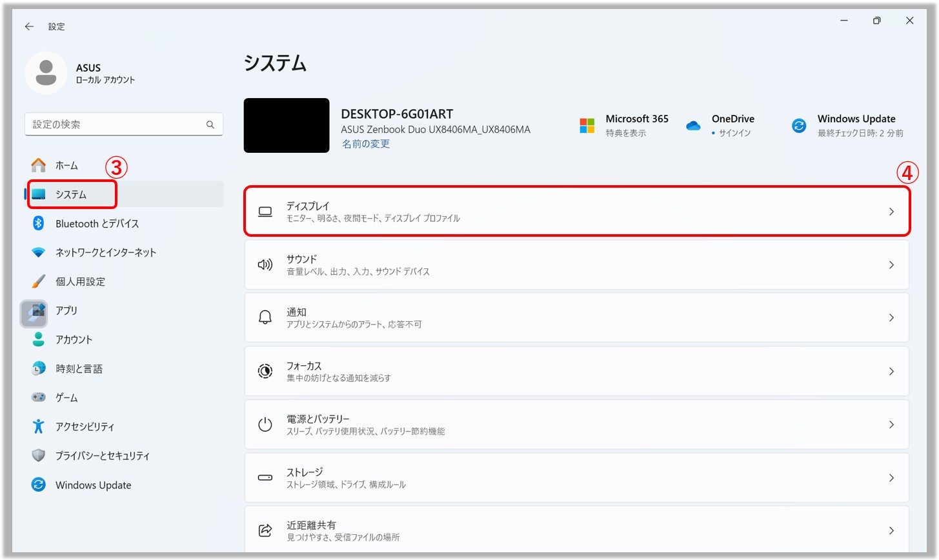
Task: Expand 通知 row chevron
Action: click(x=891, y=317)
